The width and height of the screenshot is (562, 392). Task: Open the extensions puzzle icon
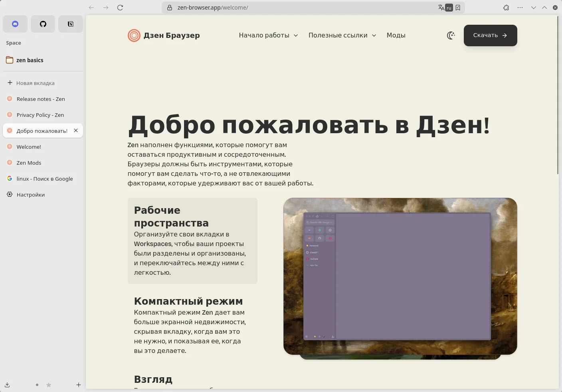506,8
